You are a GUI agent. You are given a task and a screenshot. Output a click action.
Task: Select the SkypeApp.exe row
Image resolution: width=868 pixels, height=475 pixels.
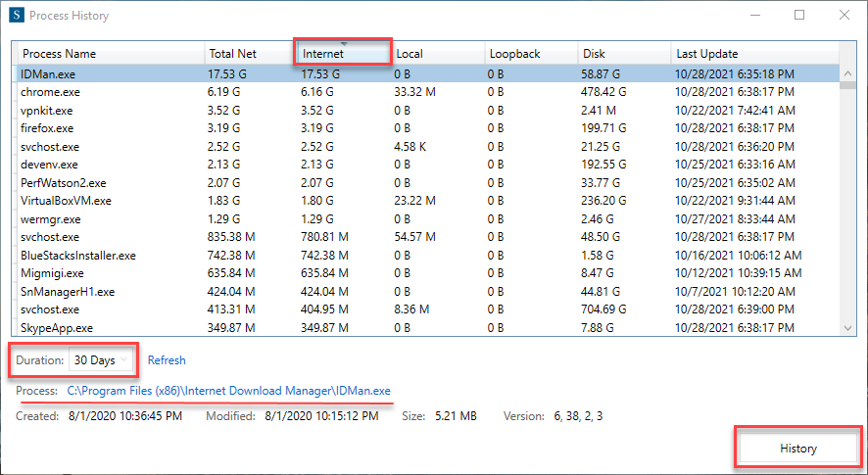point(425,328)
